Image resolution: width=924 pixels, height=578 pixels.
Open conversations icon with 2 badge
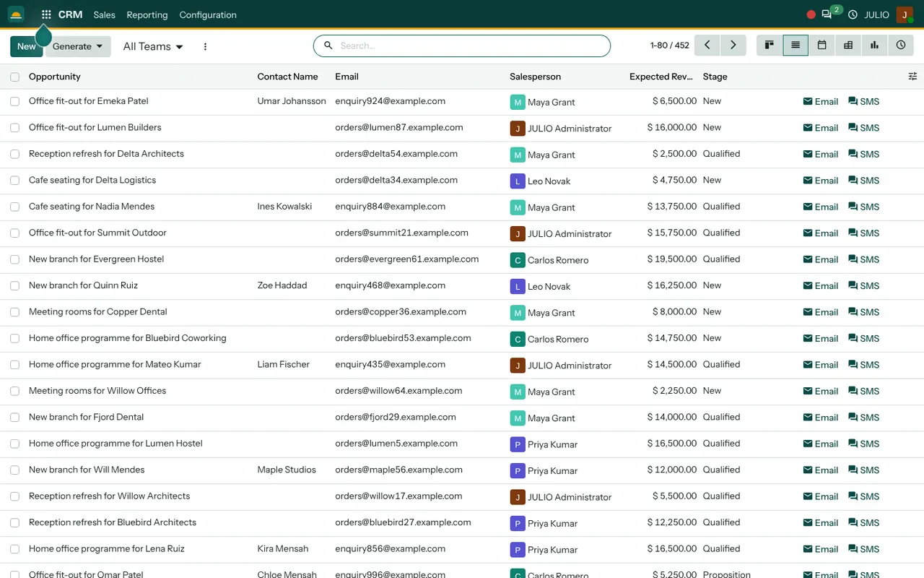[827, 14]
